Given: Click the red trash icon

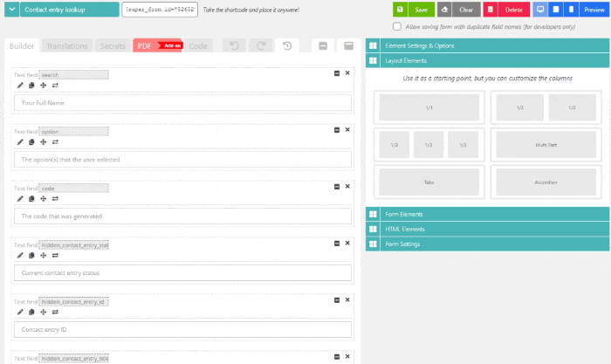Looking at the screenshot, I should pos(491,10).
